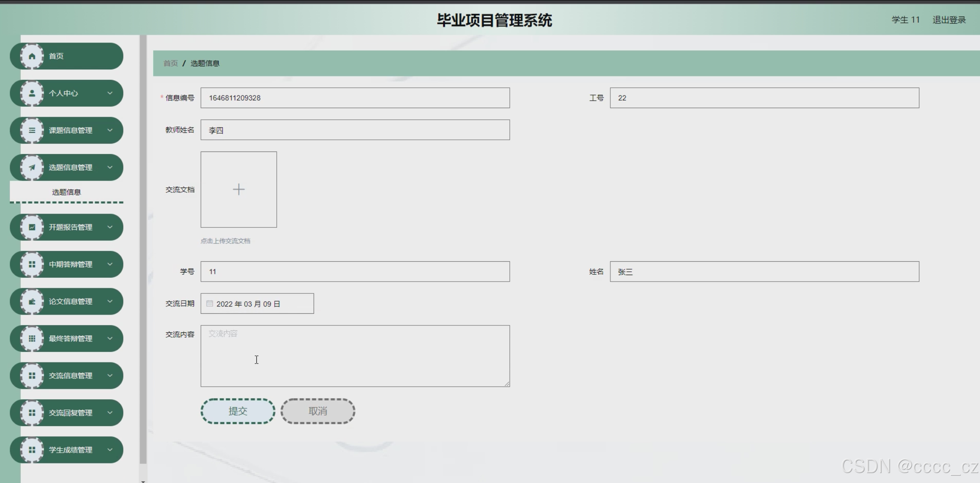The height and width of the screenshot is (483, 980).
Task: Expand the 交流信息管理 chevron
Action: pyautogui.click(x=110, y=375)
